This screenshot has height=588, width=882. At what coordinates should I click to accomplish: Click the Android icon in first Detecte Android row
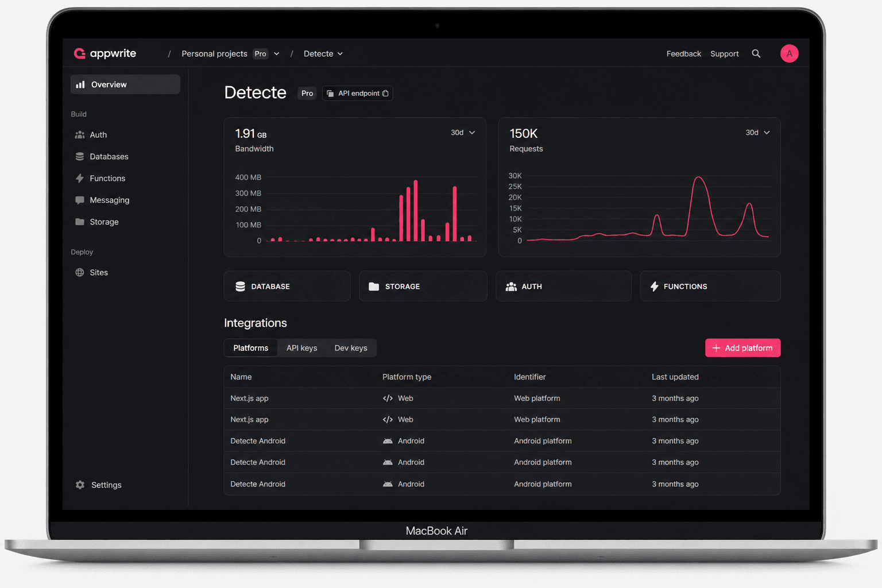click(388, 441)
